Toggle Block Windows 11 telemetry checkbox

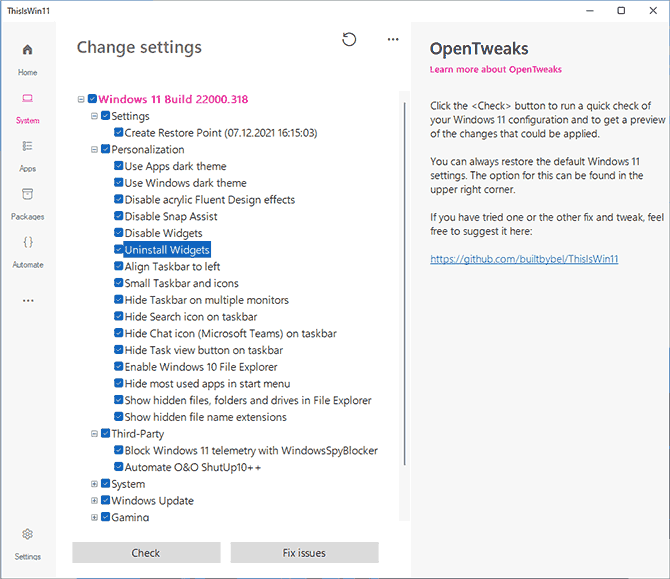[x=118, y=450]
